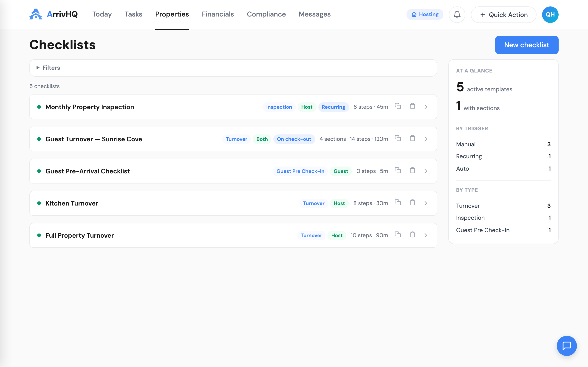Switch to the Financials tab
The image size is (588, 367).
click(218, 14)
